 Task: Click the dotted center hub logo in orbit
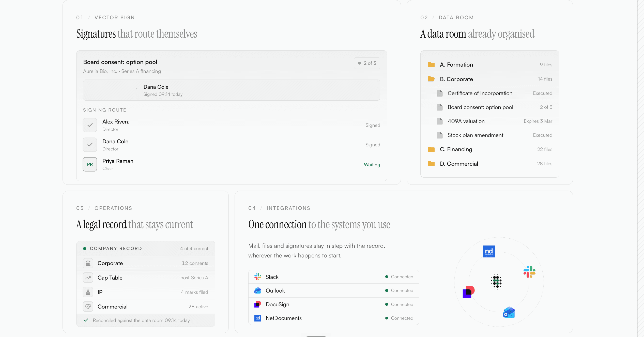(497, 282)
